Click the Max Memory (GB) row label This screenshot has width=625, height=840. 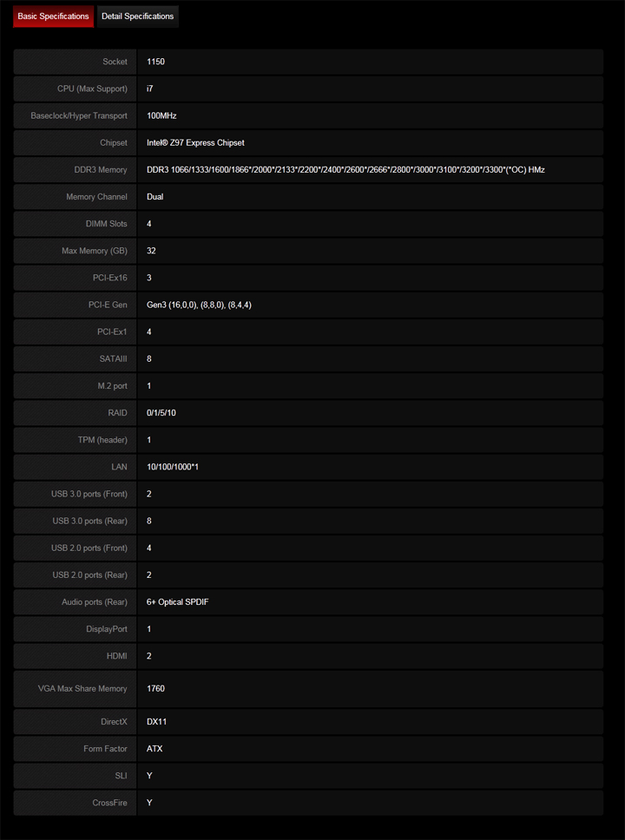coord(95,252)
